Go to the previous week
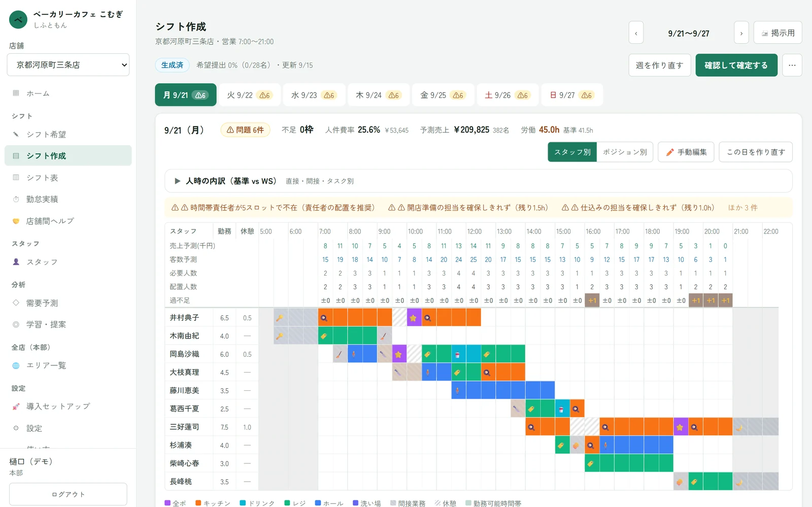The image size is (812, 507). (636, 33)
